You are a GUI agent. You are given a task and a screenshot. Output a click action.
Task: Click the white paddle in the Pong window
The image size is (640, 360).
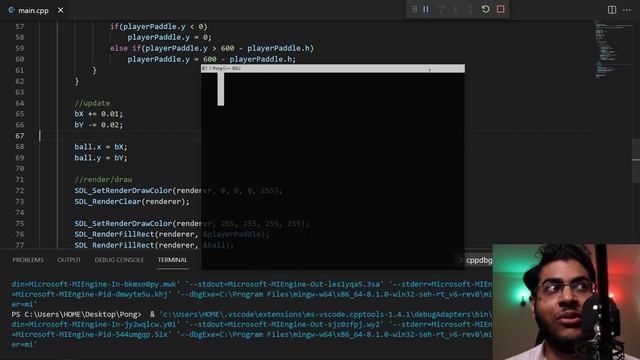pyautogui.click(x=221, y=89)
